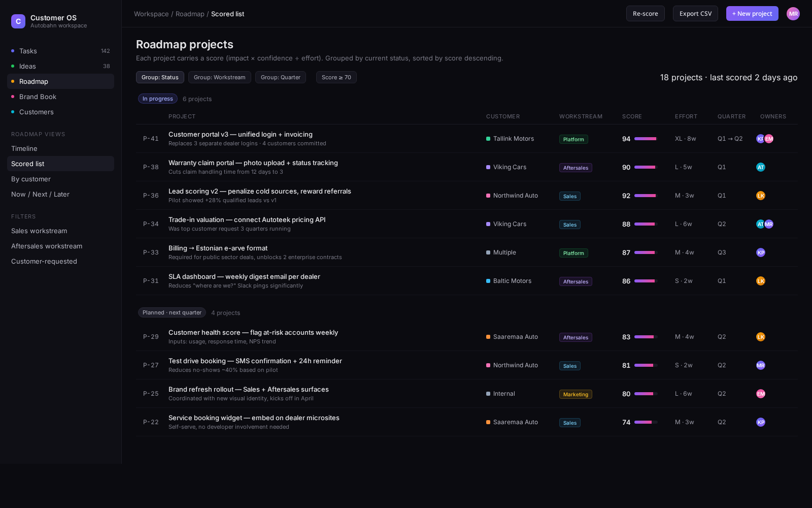Click the KP owner avatar on P-33
Image resolution: width=812 pixels, height=508 pixels.
point(761,252)
